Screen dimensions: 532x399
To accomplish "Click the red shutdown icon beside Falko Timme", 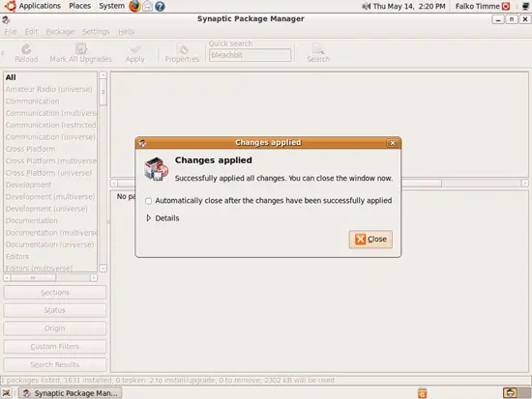I will 506,6.
